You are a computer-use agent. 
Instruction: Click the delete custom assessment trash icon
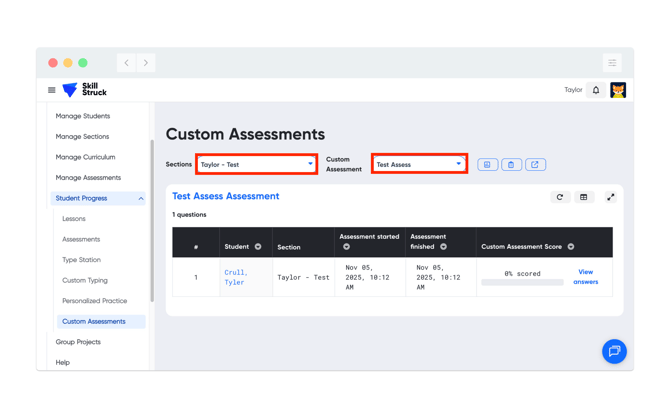coord(511,165)
